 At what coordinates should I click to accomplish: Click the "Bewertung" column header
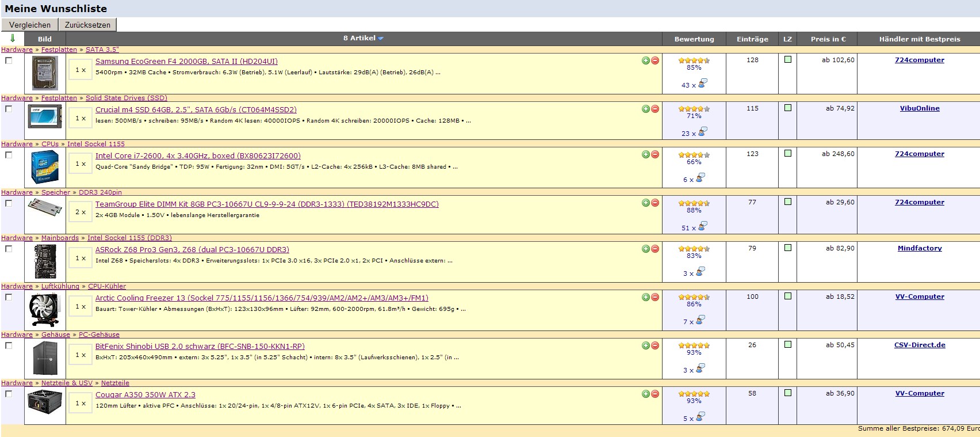(x=694, y=39)
